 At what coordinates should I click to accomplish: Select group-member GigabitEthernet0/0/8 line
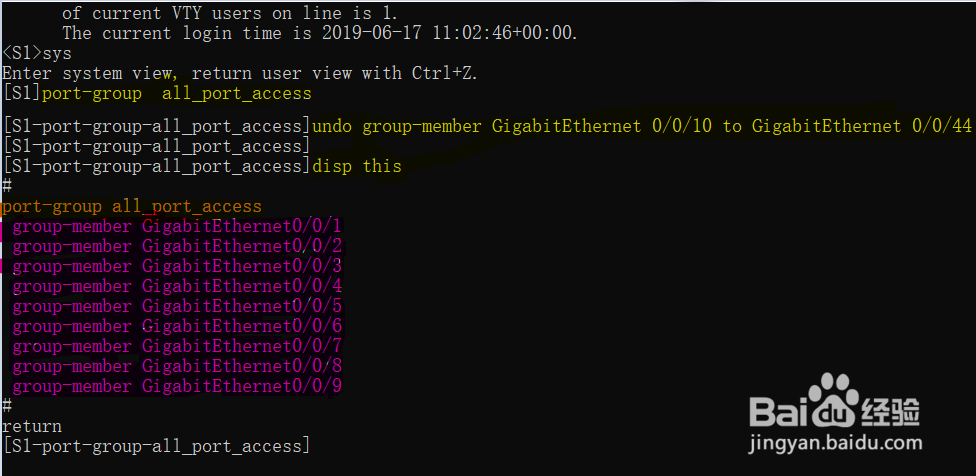click(177, 366)
